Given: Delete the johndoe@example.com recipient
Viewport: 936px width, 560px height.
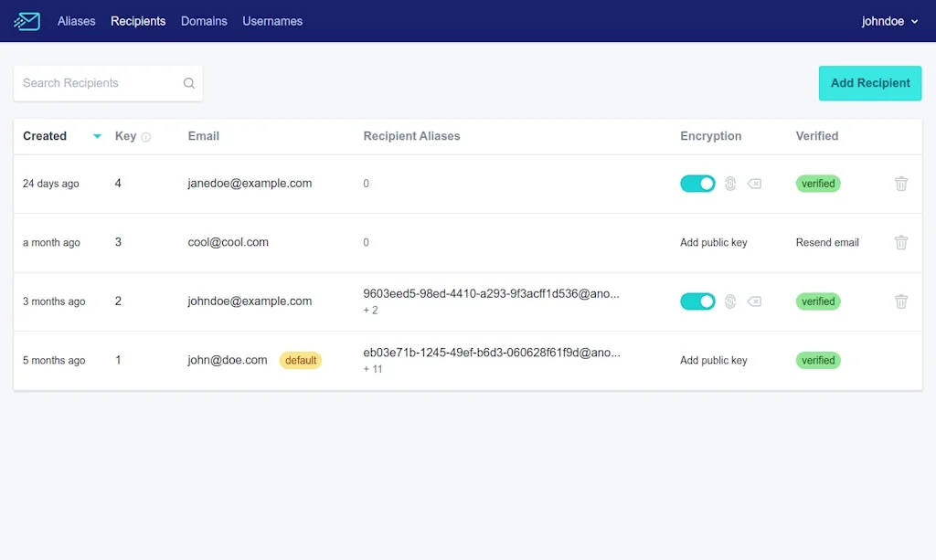Looking at the screenshot, I should click(901, 301).
